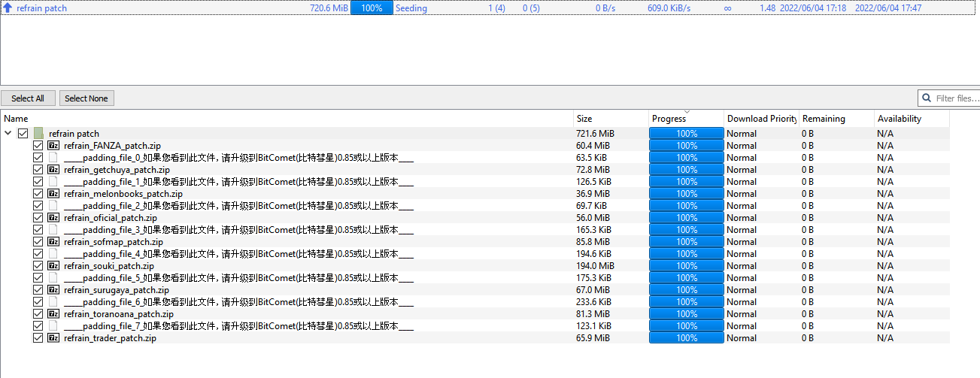Click blank file icon of padding_file_3
Image resolution: width=980 pixels, height=378 pixels.
click(x=53, y=230)
